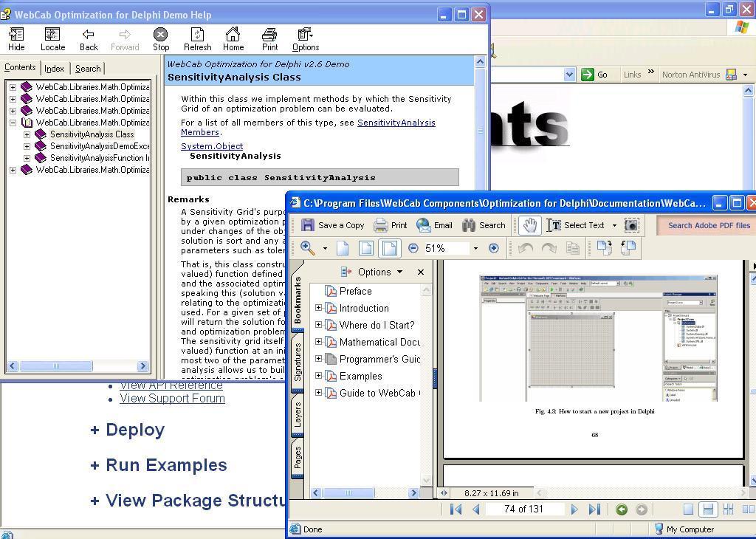Click the page number field 74 of 131
This screenshot has width=756, height=539.
[523, 509]
